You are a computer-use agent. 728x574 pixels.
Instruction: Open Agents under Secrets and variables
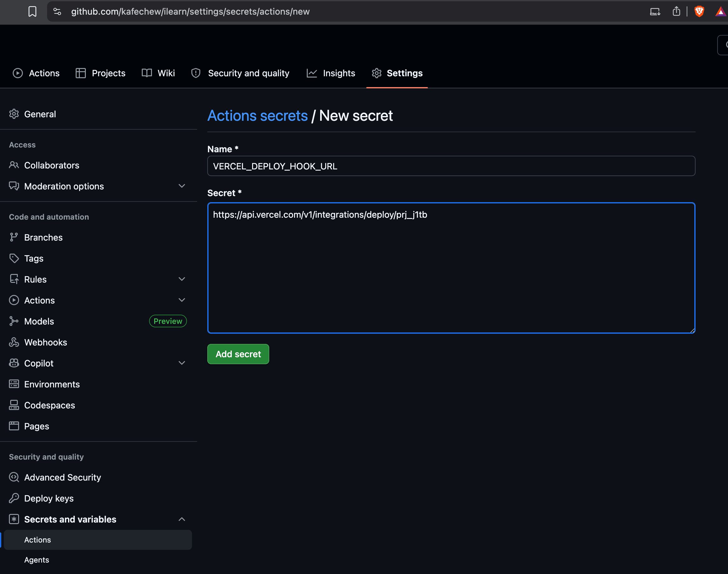point(37,560)
